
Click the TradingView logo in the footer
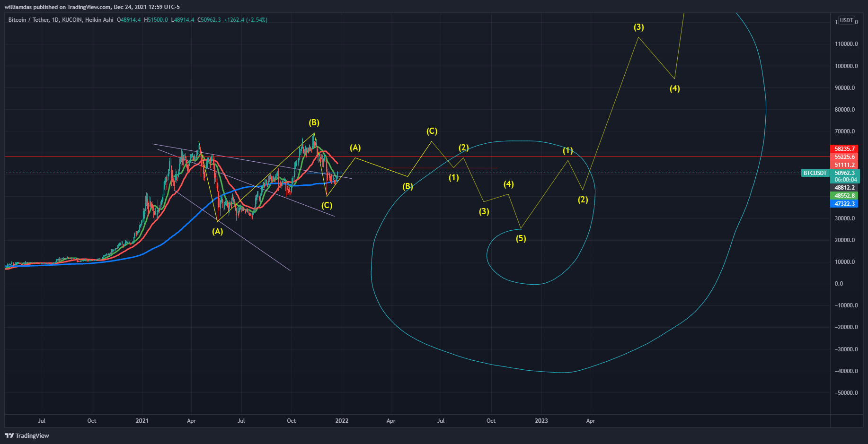point(27,435)
